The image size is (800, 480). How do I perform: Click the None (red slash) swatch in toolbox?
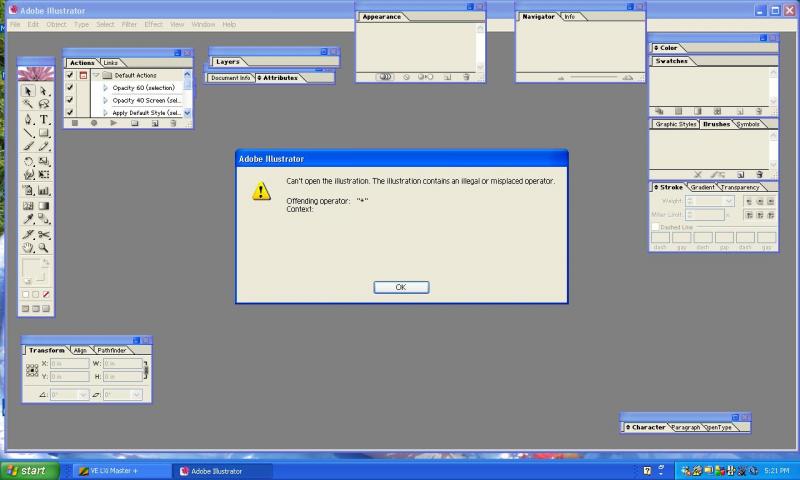[46, 294]
